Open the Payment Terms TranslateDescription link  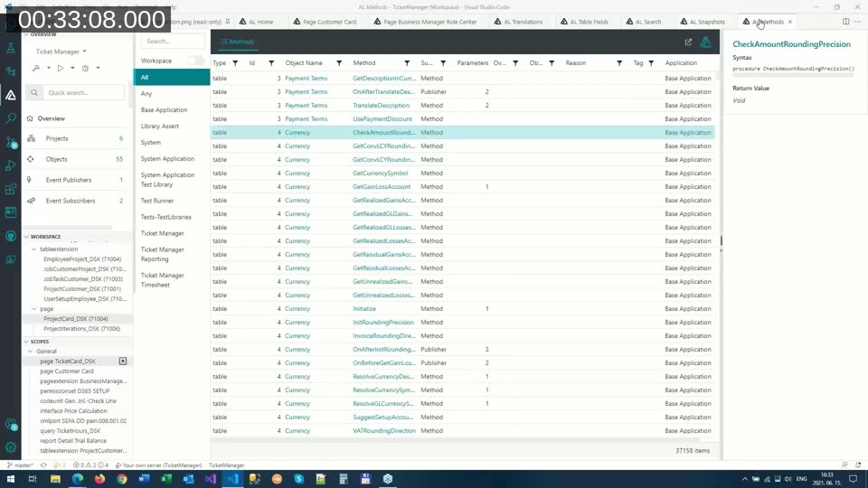381,105
